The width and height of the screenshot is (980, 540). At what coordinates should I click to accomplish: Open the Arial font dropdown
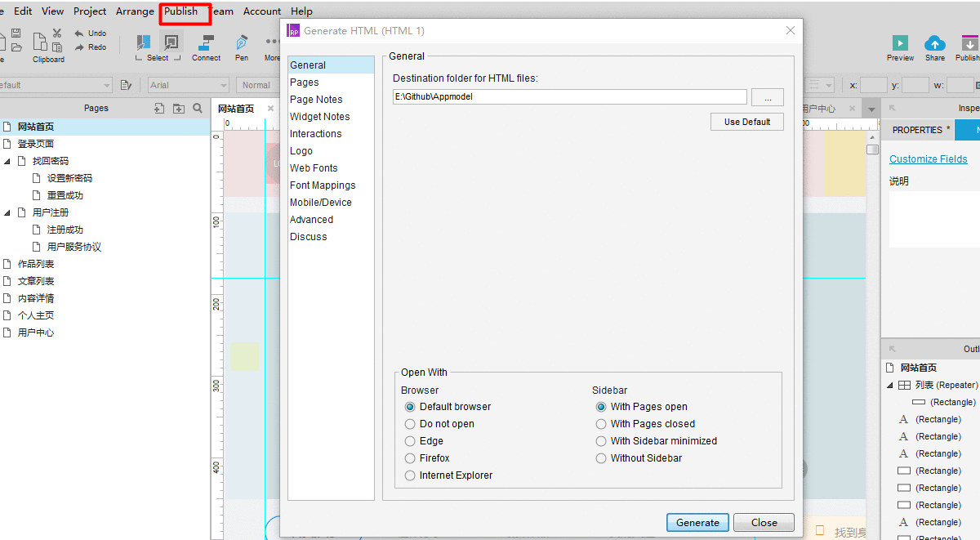click(189, 85)
